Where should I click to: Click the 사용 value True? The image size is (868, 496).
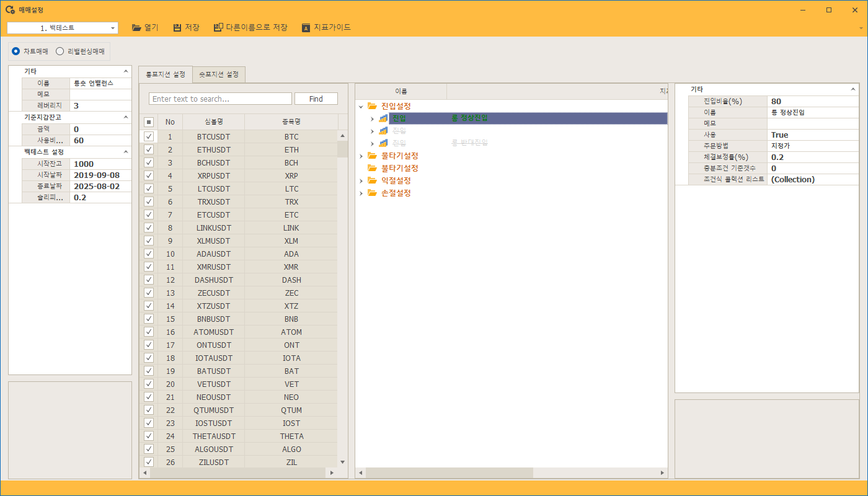[813, 135]
